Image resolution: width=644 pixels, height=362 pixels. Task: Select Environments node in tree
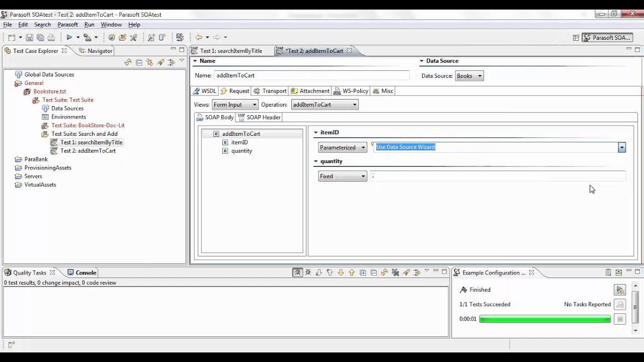(x=68, y=117)
